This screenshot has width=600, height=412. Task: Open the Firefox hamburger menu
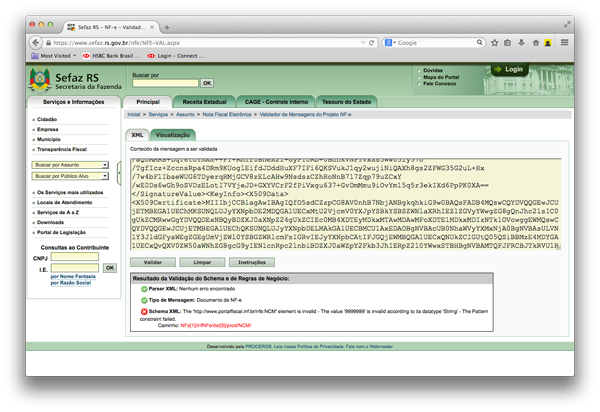[x=564, y=42]
